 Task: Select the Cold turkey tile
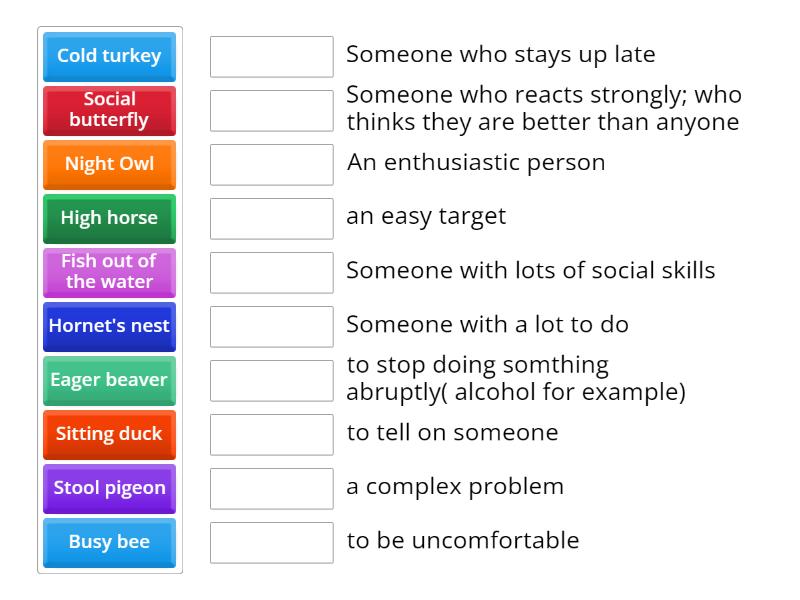[109, 56]
